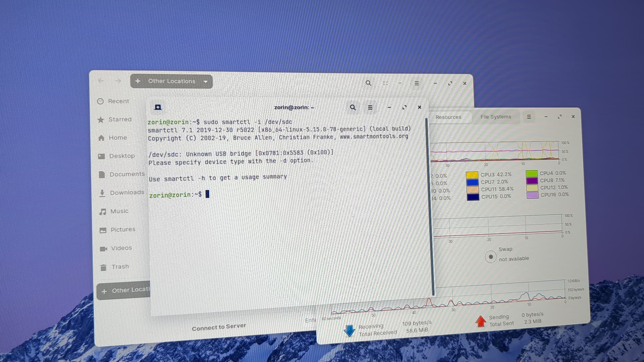Click the terminal new tab icon
This screenshot has height=362, width=644.
tap(158, 107)
